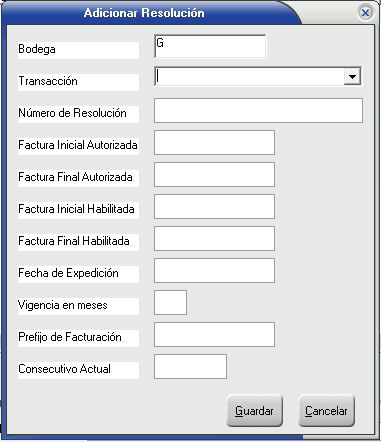Image resolution: width=381 pixels, height=442 pixels.
Task: Click the Vigencia en meses label
Action: click(x=63, y=305)
